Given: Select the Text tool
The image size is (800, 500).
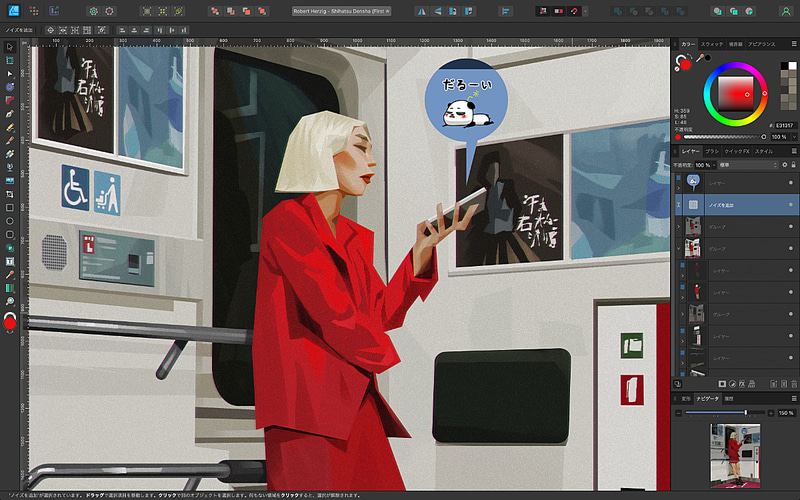Looking at the screenshot, I should (x=9, y=261).
